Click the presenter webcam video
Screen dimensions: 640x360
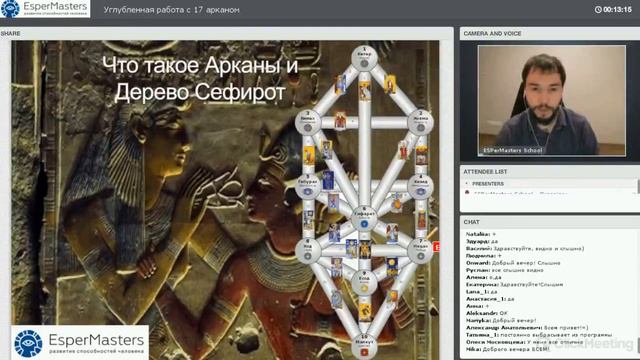pyautogui.click(x=551, y=100)
